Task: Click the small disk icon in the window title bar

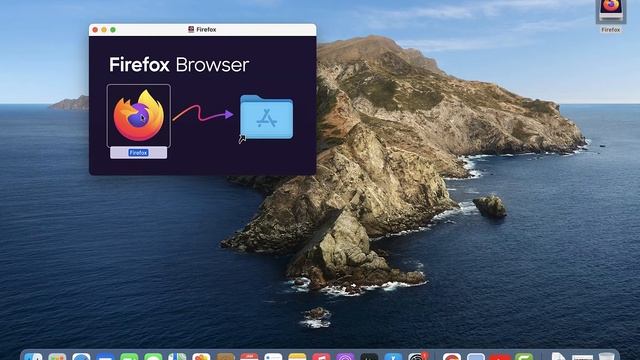Action: pos(191,29)
